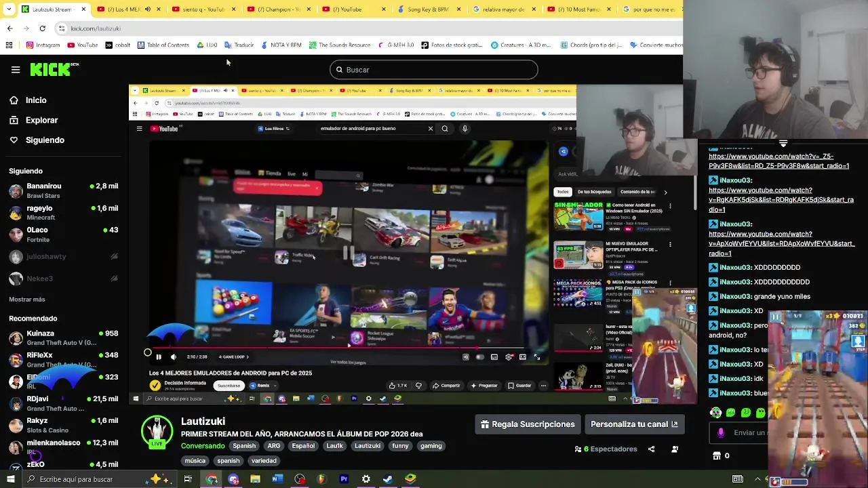Viewport: 868px width, 488px height.
Task: Open Chrome from the Windows taskbar
Action: 212,479
